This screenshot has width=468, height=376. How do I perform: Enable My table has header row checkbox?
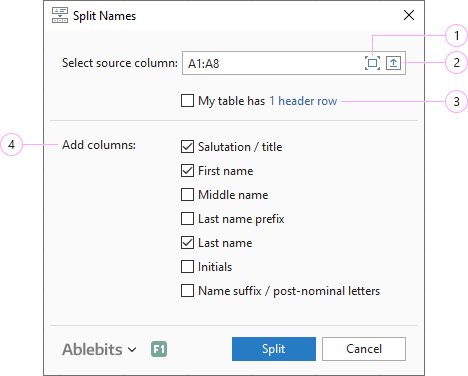(x=187, y=100)
